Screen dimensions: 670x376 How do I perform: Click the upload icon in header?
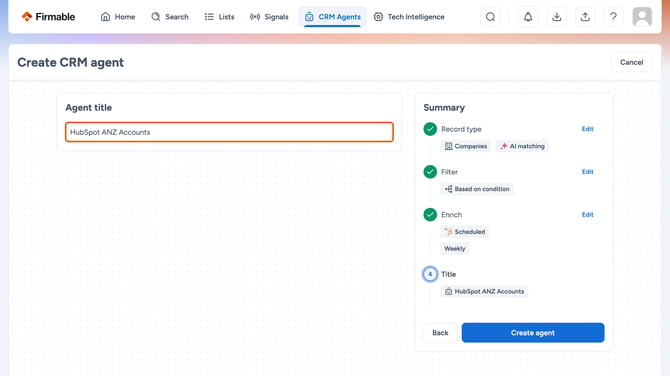coord(585,17)
